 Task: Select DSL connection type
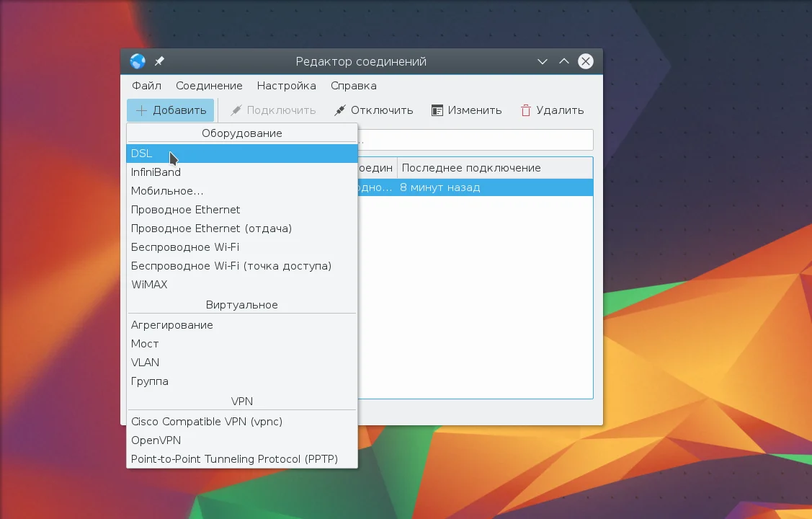point(242,154)
